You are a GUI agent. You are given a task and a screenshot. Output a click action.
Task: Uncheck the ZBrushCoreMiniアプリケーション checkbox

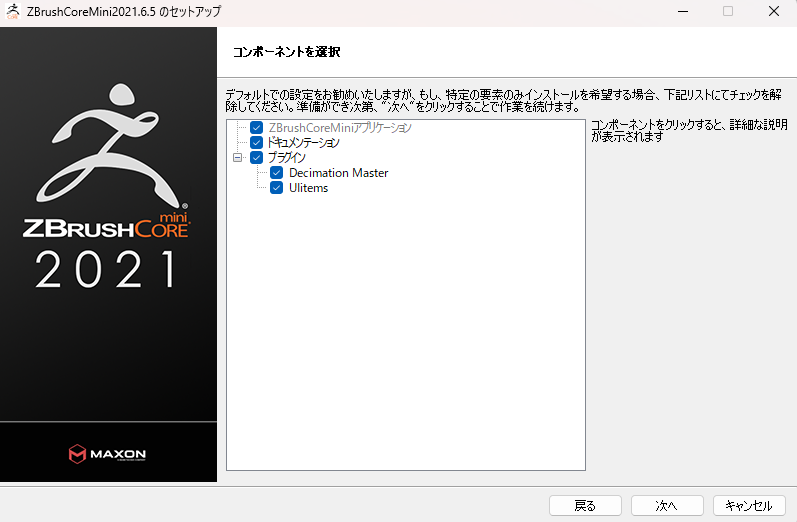(x=256, y=128)
